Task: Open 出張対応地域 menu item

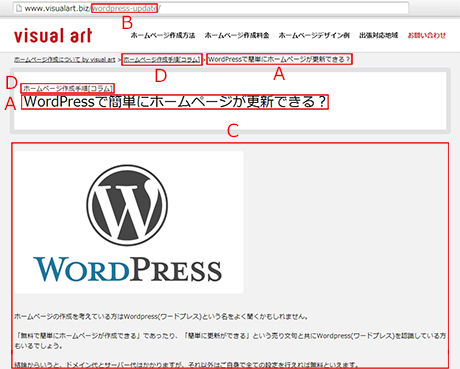Action: (378, 35)
